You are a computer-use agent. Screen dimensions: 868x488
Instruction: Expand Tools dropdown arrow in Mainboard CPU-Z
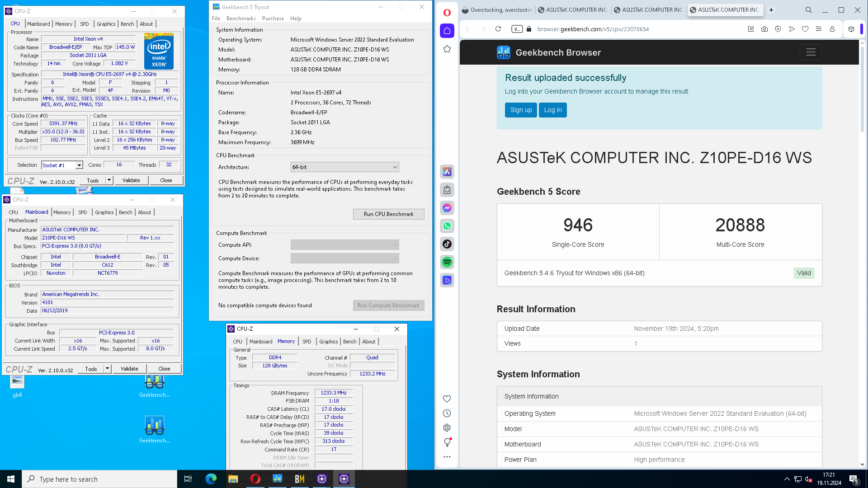(x=107, y=369)
